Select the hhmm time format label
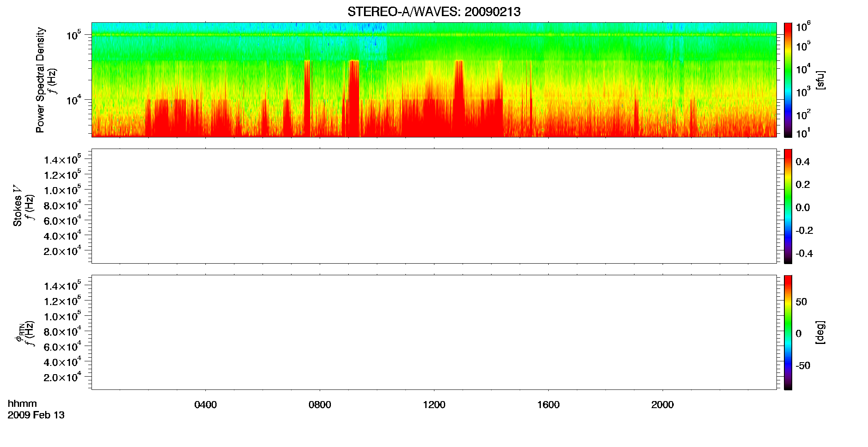Screen dimensions: 868x447 pyautogui.click(x=22, y=404)
